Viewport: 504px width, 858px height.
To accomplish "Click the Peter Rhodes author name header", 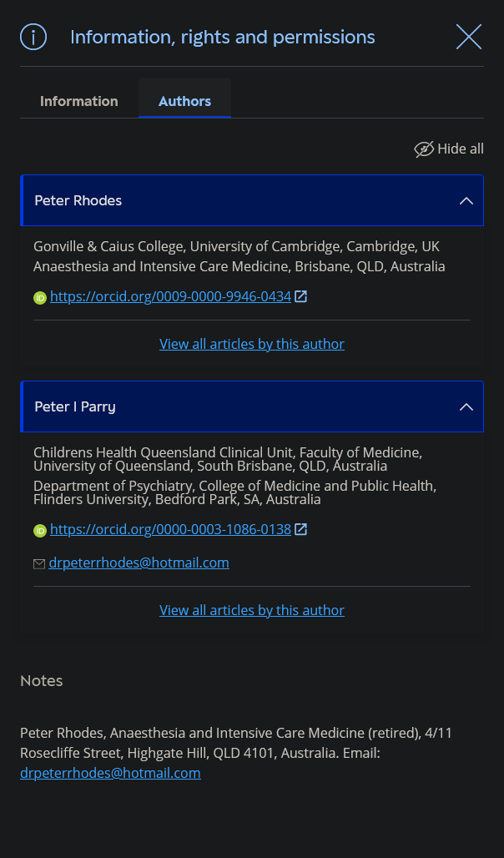I will [78, 201].
